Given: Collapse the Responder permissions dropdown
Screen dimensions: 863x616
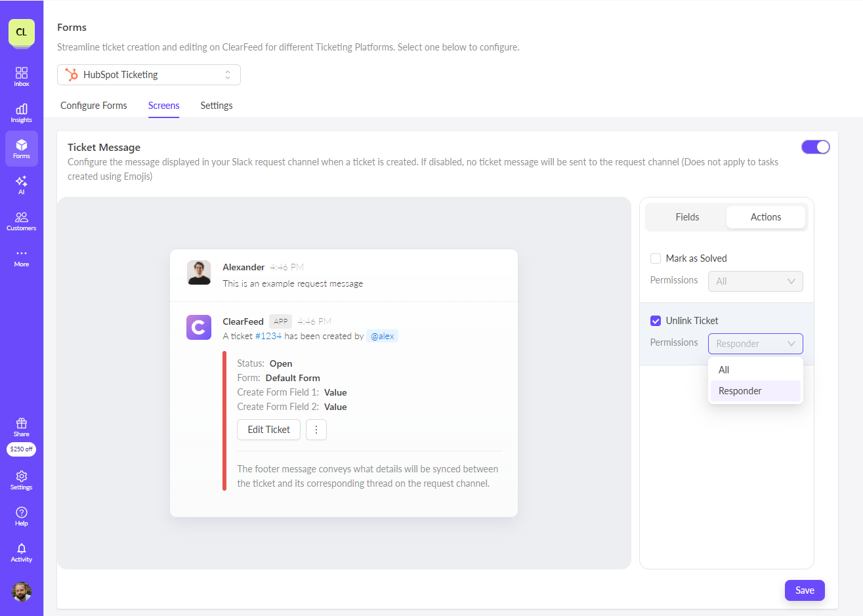Looking at the screenshot, I should click(755, 344).
